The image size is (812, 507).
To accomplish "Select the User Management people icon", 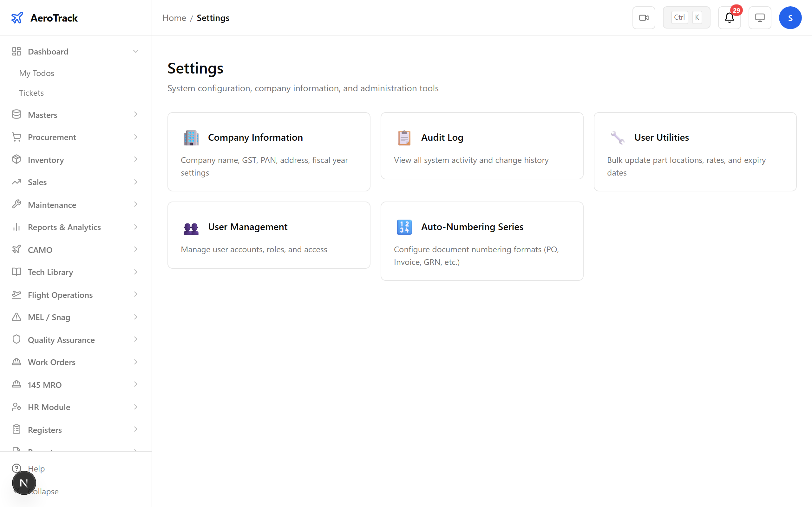I will pos(191,227).
